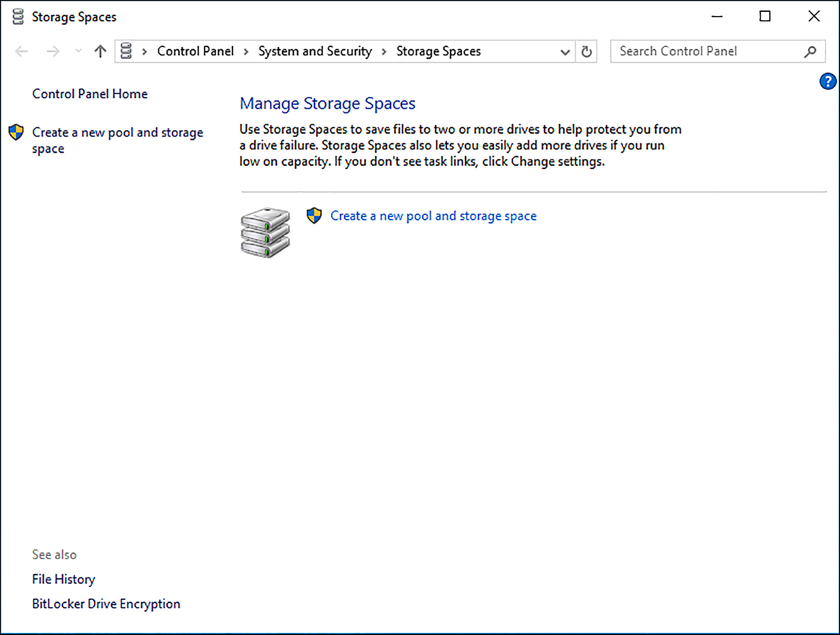Open help with the blue question mark
Image resolution: width=840 pixels, height=635 pixels.
click(x=828, y=81)
